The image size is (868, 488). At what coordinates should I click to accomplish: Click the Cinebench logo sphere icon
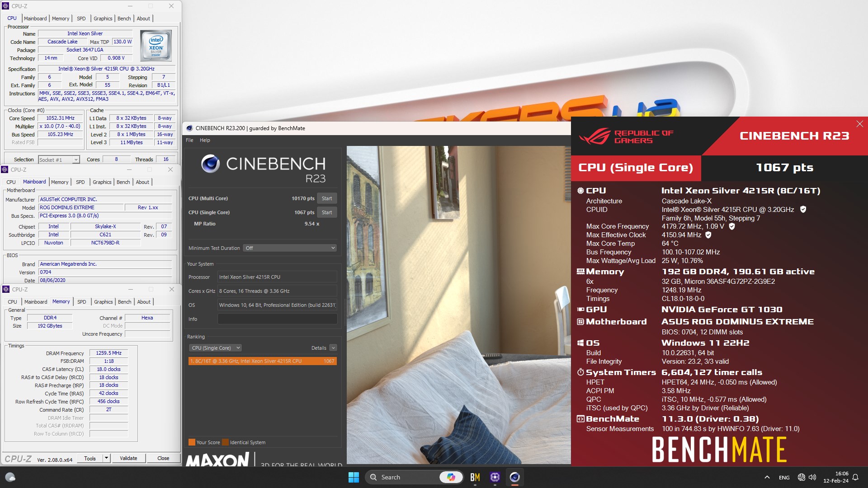pyautogui.click(x=210, y=164)
